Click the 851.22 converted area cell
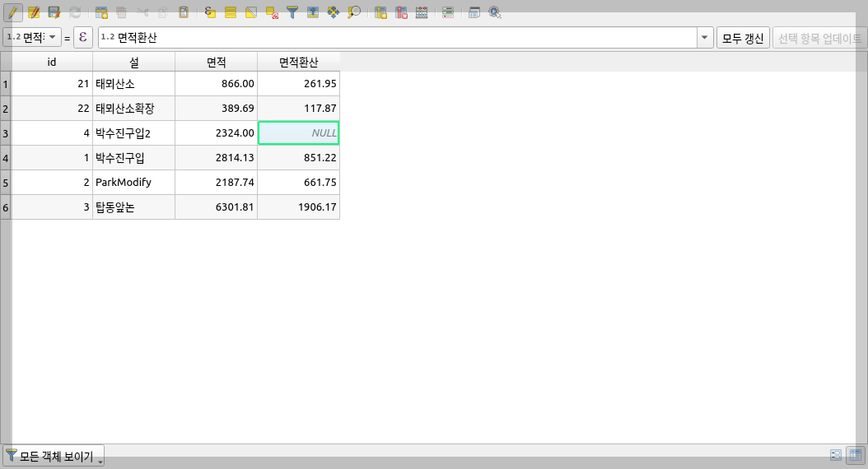The height and width of the screenshot is (469, 868). pos(298,158)
